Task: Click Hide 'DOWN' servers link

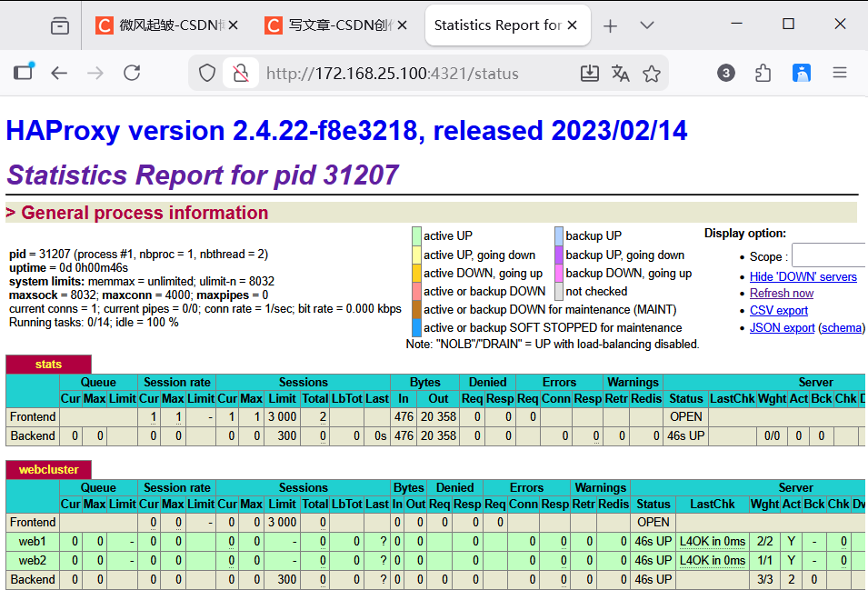Action: coord(803,276)
